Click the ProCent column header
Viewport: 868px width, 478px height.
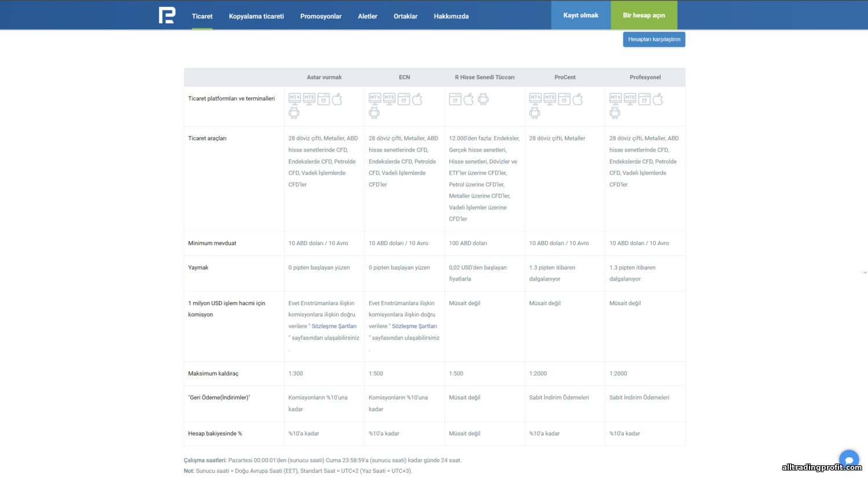[565, 77]
